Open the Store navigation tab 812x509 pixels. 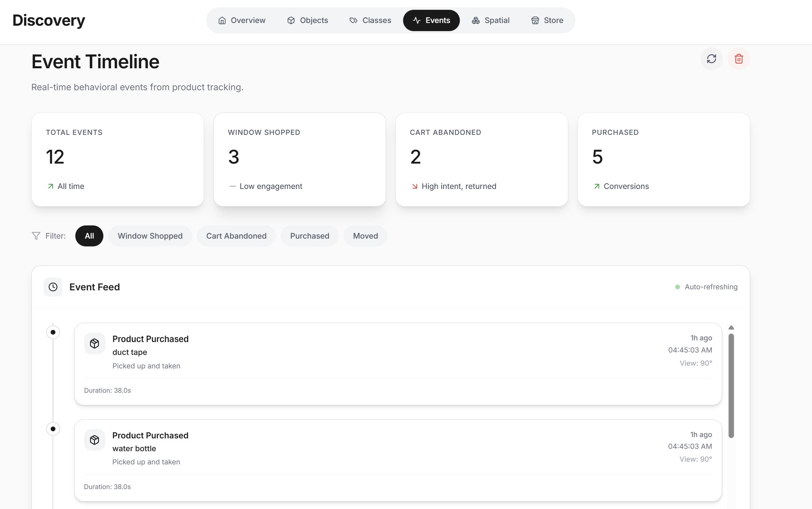pyautogui.click(x=547, y=20)
